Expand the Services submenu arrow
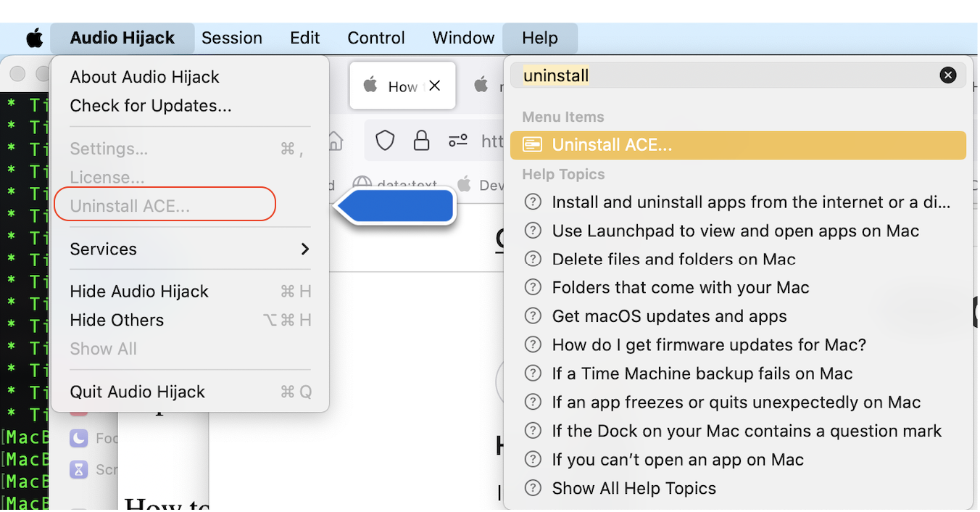Screen dimensions: 980x512 point(305,249)
